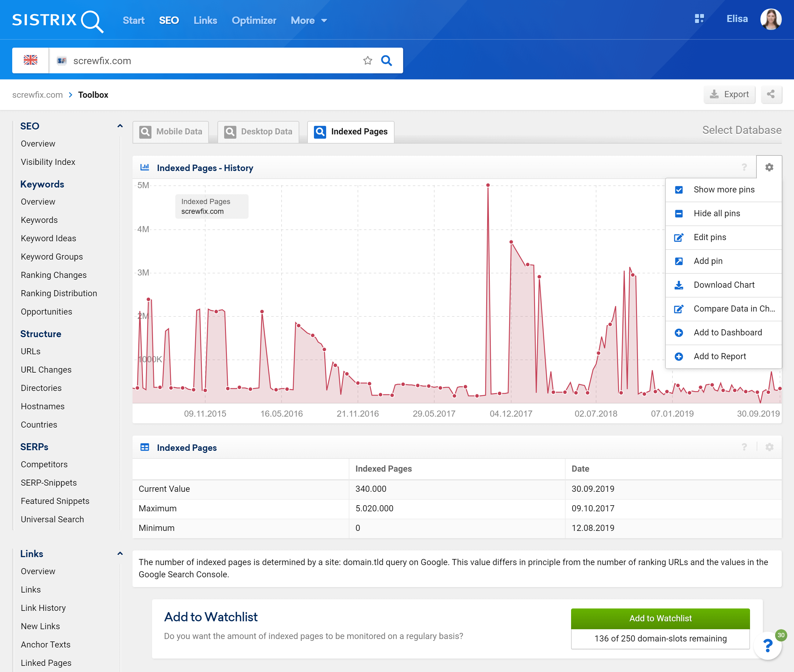Open URL Changes in sidebar
Screen dimensions: 794x672
click(x=46, y=370)
